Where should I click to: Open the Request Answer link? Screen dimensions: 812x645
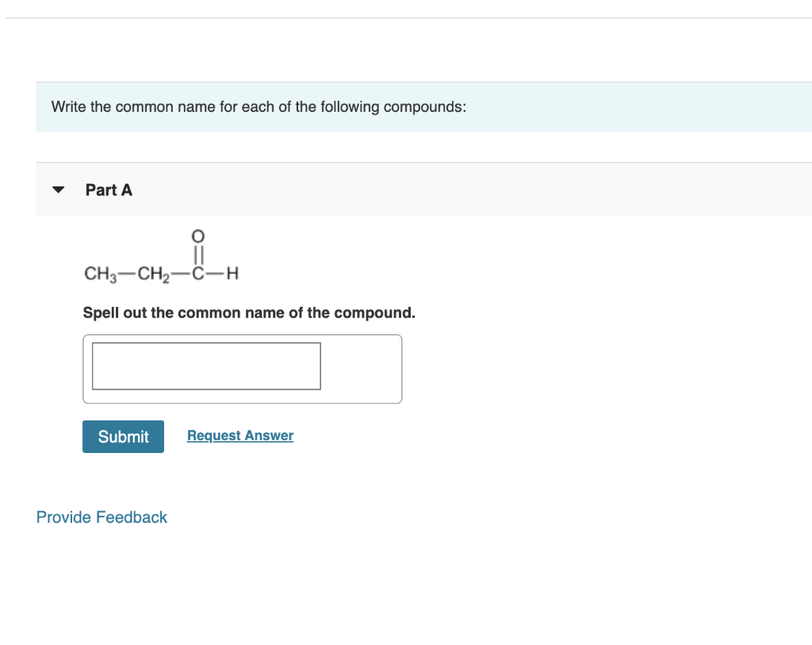tap(239, 435)
